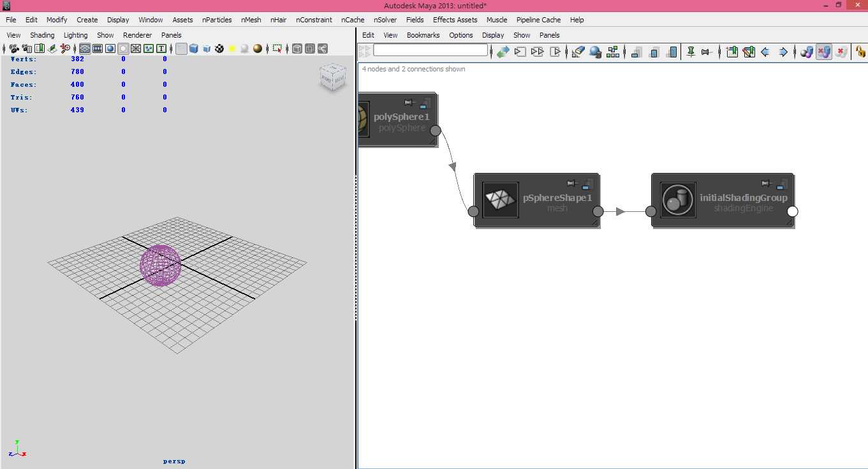Click the XRay joints icon
868x469 pixels.
pyautogui.click(x=323, y=48)
